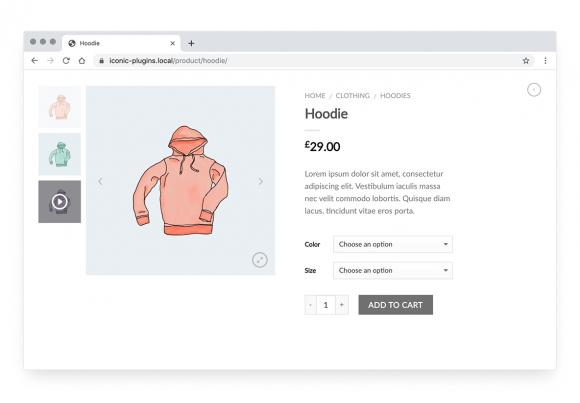Open the Size options dropdown
The height and width of the screenshot is (403, 580).
393,271
